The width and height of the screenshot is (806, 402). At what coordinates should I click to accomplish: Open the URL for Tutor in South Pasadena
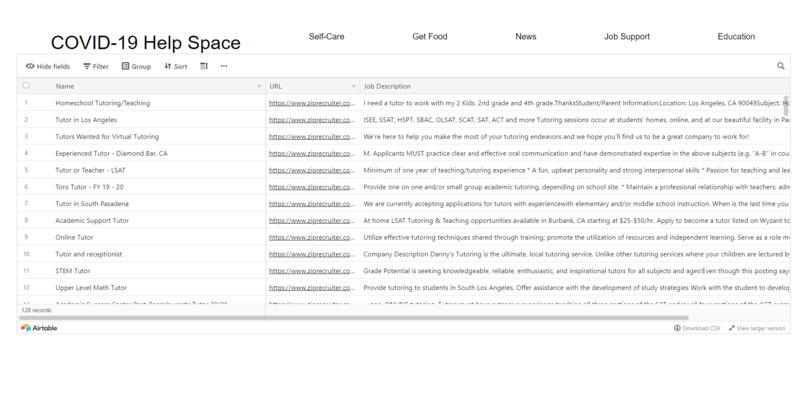[312, 204]
